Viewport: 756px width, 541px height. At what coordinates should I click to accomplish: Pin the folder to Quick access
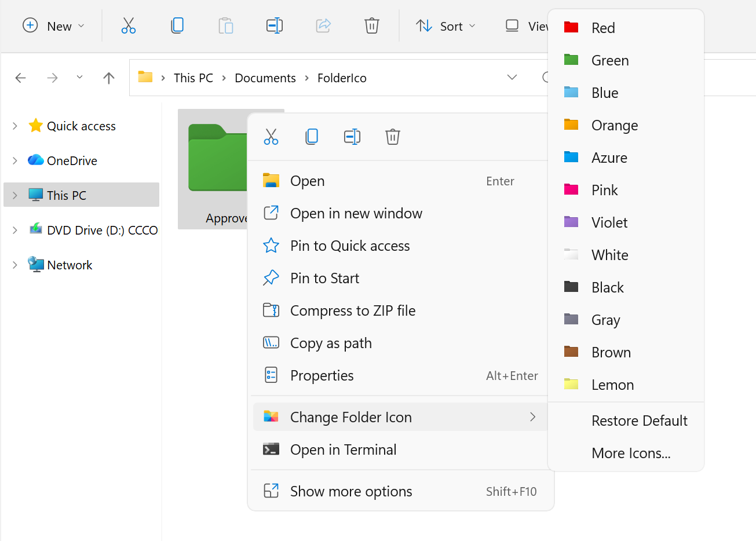349,246
